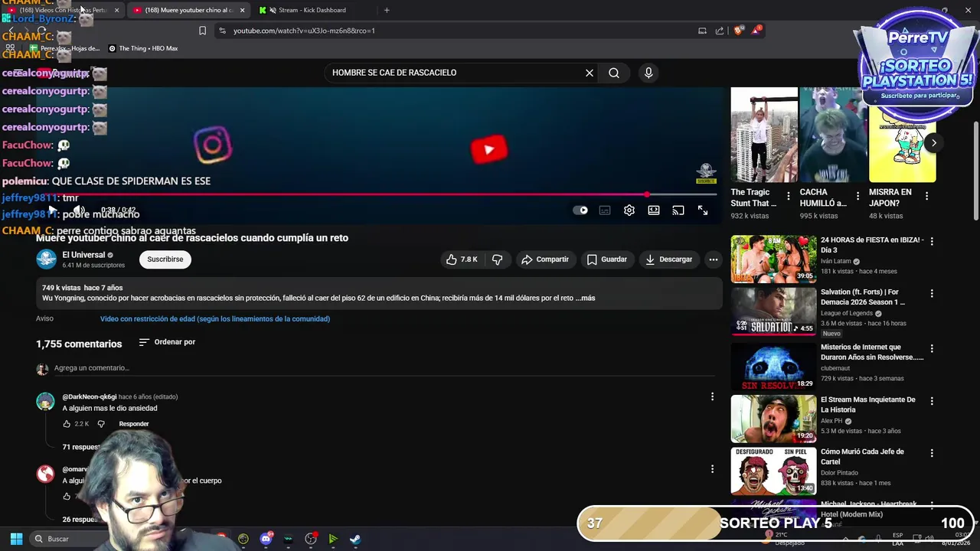Screen dimensions: 980x551
Task: Like the video with 7.8 K likes
Action: pos(462,259)
